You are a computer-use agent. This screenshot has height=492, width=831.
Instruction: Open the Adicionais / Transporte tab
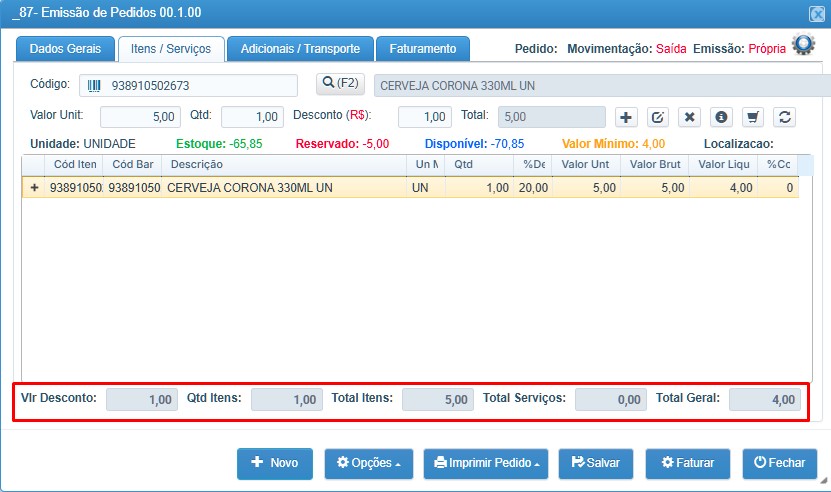pos(300,49)
